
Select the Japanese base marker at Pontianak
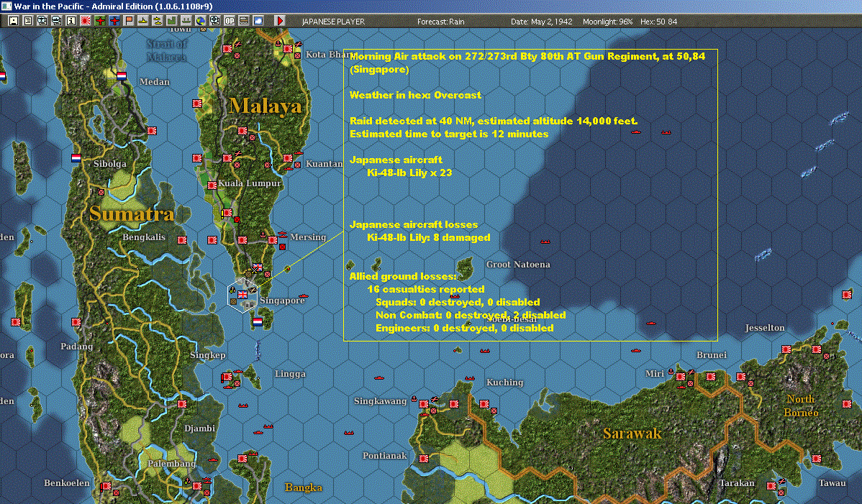[x=424, y=459]
